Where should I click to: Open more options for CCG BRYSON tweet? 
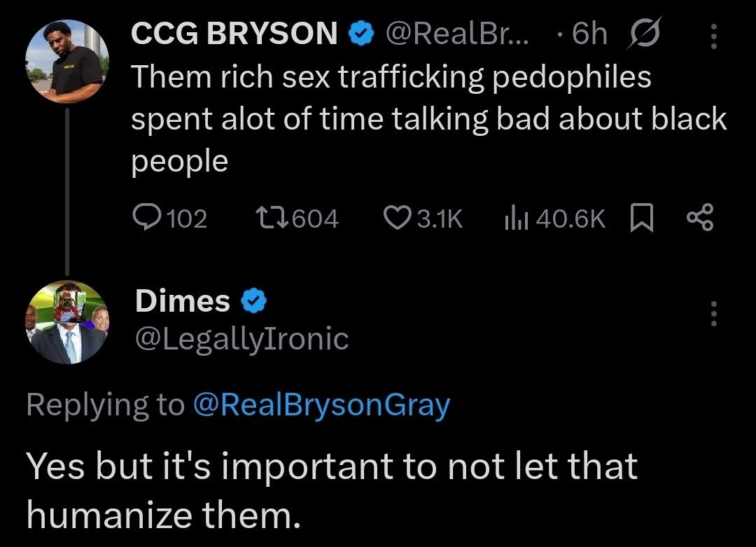pos(713,36)
